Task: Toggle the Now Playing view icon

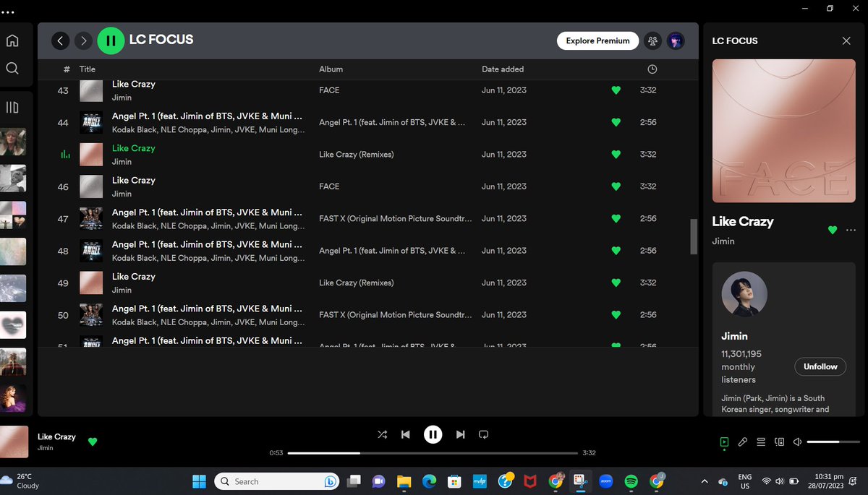Action: (725, 442)
